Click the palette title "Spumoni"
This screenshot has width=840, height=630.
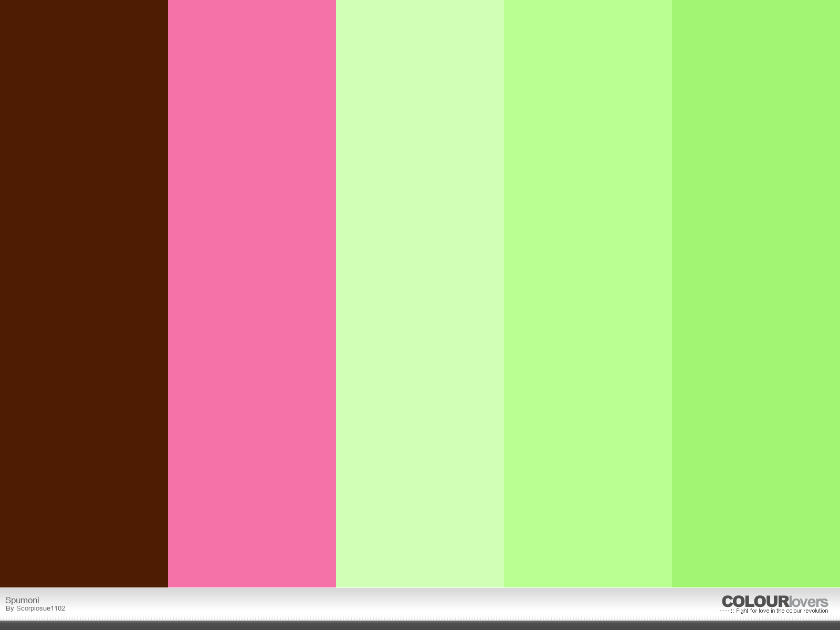coord(22,600)
